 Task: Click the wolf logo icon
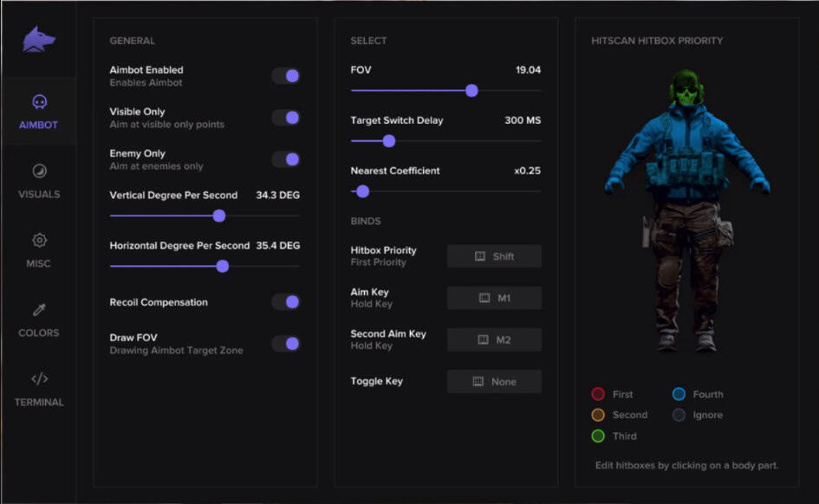pos(39,40)
